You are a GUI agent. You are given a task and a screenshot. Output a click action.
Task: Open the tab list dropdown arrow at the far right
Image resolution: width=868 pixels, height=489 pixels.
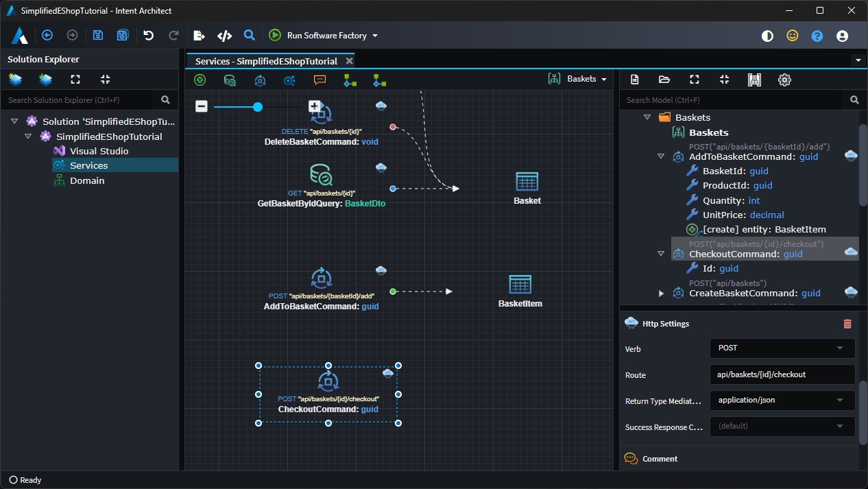pyautogui.click(x=858, y=60)
